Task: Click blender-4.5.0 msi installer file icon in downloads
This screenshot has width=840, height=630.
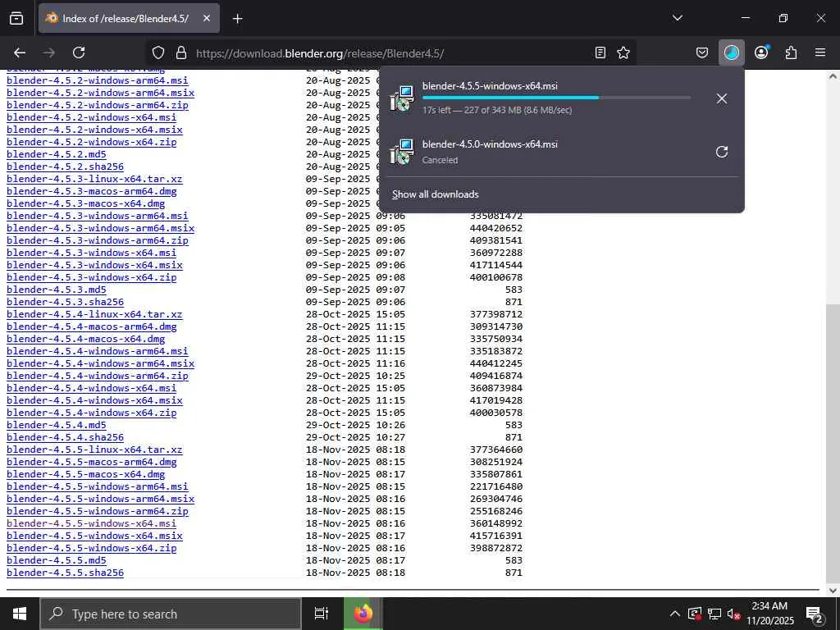Action: click(x=402, y=152)
